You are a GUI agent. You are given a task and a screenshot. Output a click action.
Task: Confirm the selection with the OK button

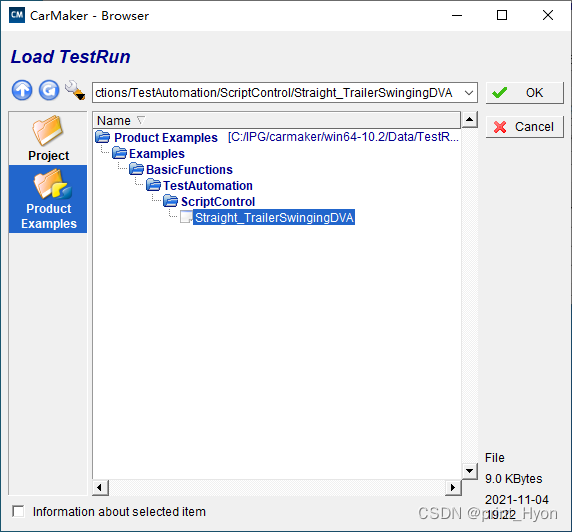coord(525,93)
